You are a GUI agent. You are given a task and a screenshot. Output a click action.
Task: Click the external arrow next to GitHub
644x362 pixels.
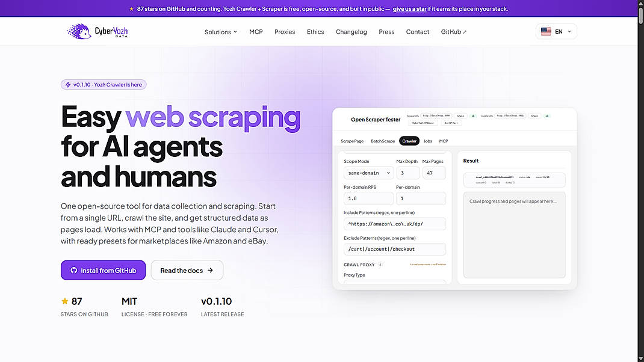coord(465,32)
